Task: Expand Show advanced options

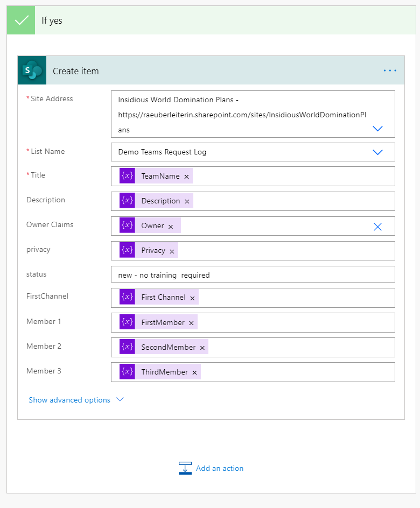Action: (x=120, y=400)
